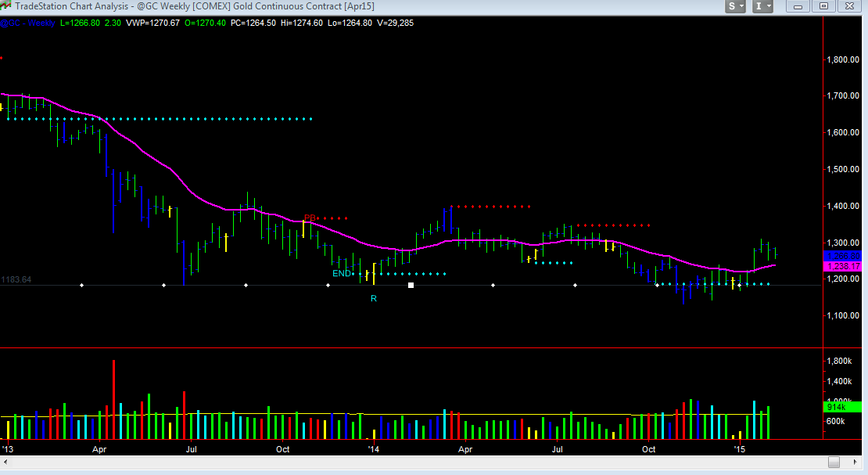Click the right arrow of horizontal scrollbar
This screenshot has width=868, height=475.
855,462
